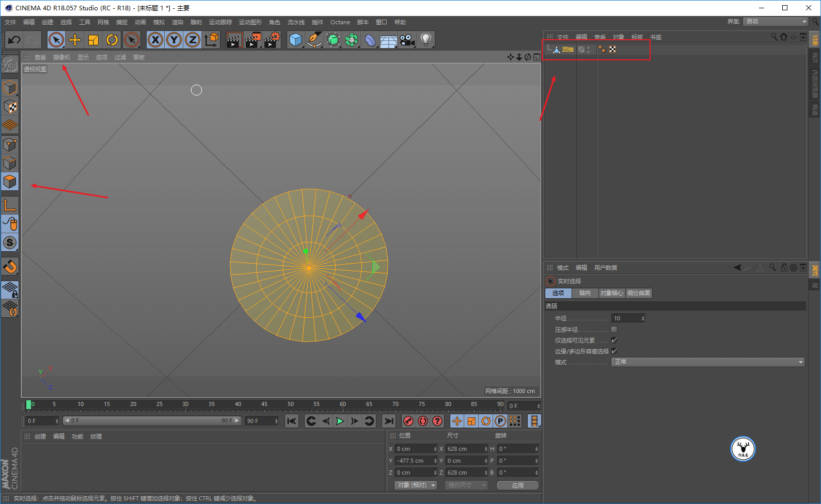Viewport: 821px width, 504px height.
Task: Click the 半径 field showing 10
Action: click(628, 318)
